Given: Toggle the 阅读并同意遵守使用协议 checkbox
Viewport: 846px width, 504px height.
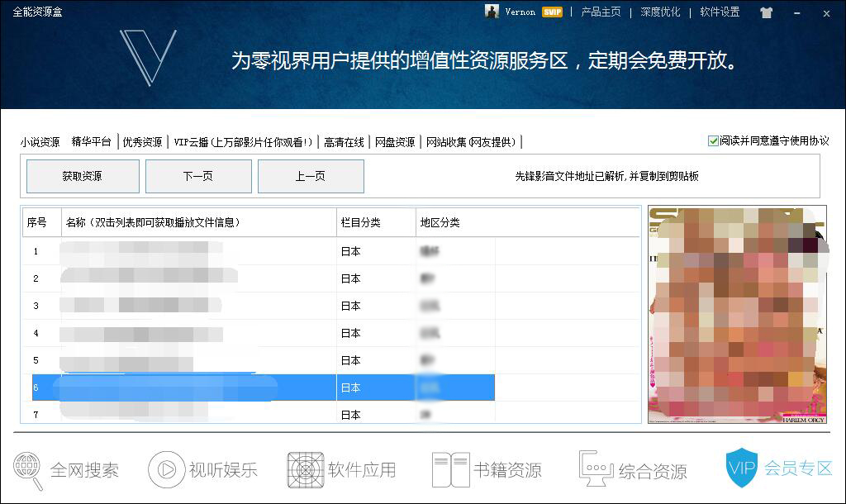Looking at the screenshot, I should pos(713,141).
